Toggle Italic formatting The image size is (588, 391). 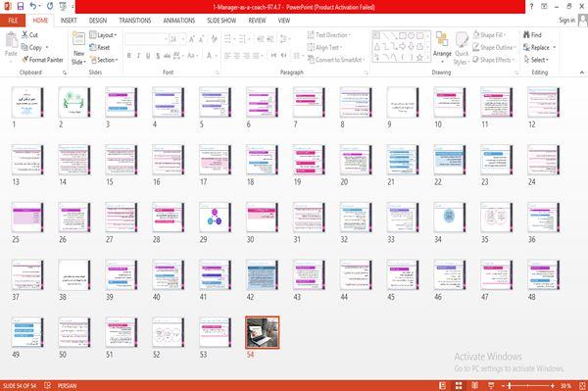pos(138,56)
